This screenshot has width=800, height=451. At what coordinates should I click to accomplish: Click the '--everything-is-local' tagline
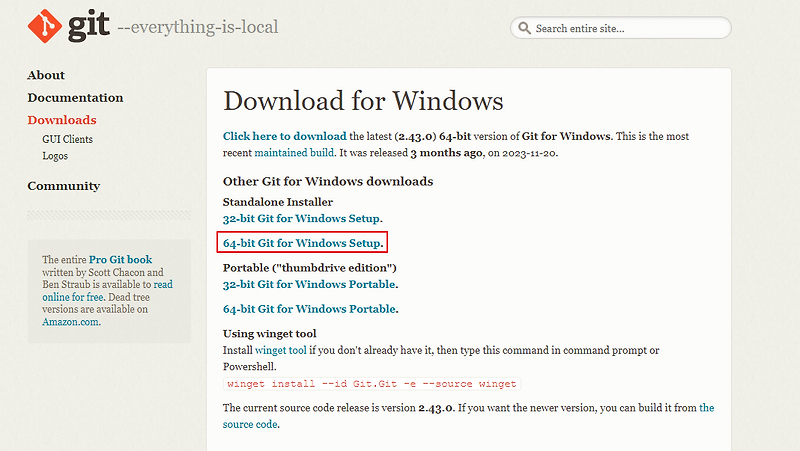(198, 27)
